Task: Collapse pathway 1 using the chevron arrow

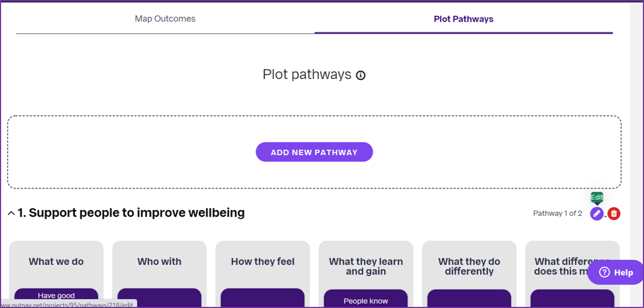Action: pyautogui.click(x=11, y=214)
